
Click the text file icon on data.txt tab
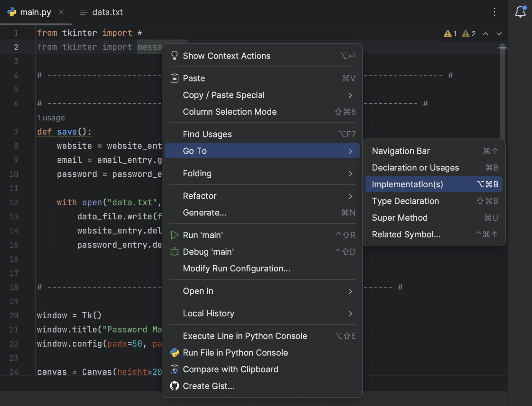[x=84, y=12]
